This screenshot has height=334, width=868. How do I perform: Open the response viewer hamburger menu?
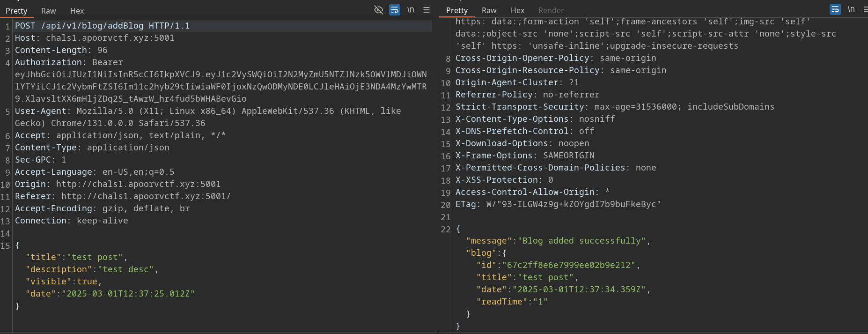[x=865, y=9]
